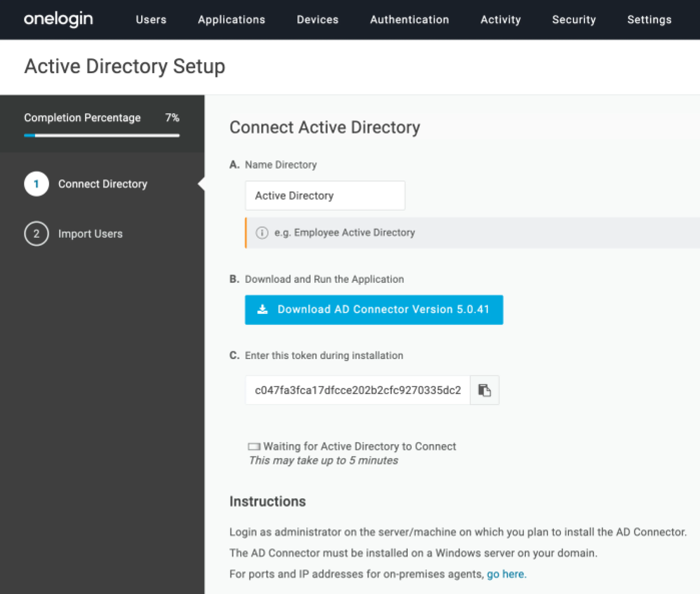Click the Name Directory input field
This screenshot has width=700, height=594.
coord(325,196)
